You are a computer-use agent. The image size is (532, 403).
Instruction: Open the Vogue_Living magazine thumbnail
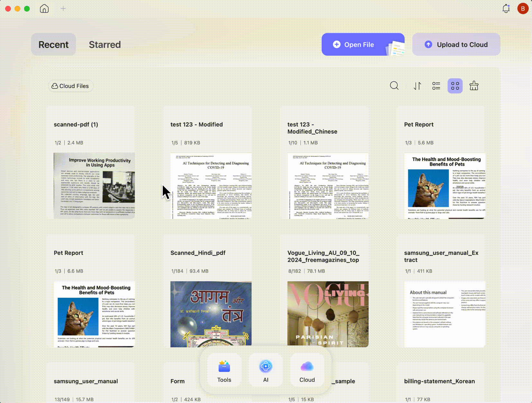click(328, 314)
